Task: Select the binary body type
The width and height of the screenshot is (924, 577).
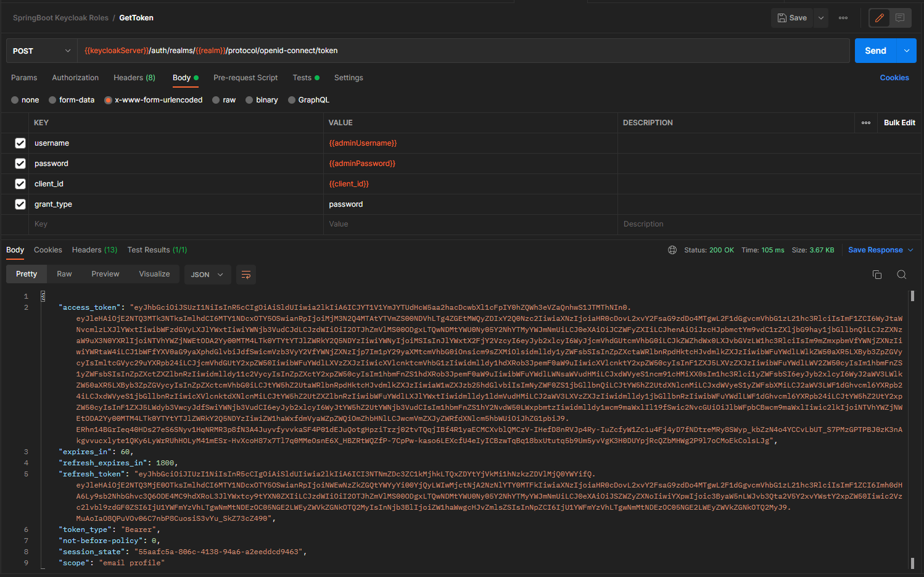Action: (x=262, y=100)
